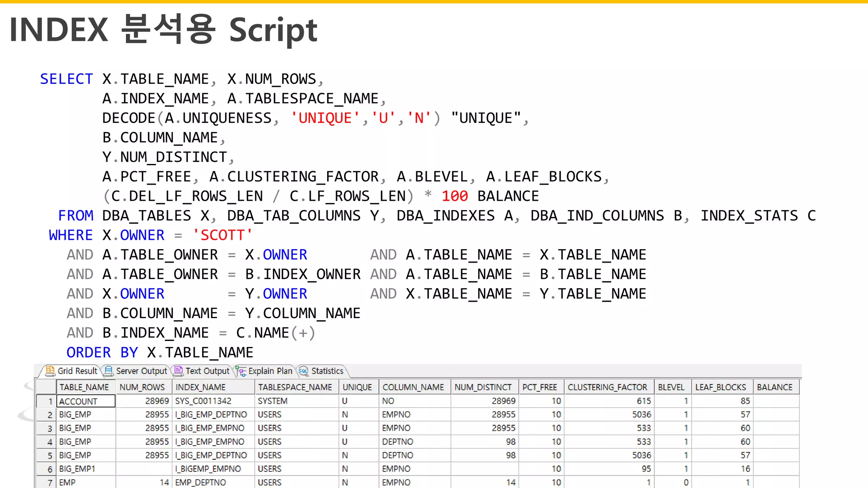The image size is (868, 488).
Task: Open the Explain Plan tab
Action: point(265,371)
